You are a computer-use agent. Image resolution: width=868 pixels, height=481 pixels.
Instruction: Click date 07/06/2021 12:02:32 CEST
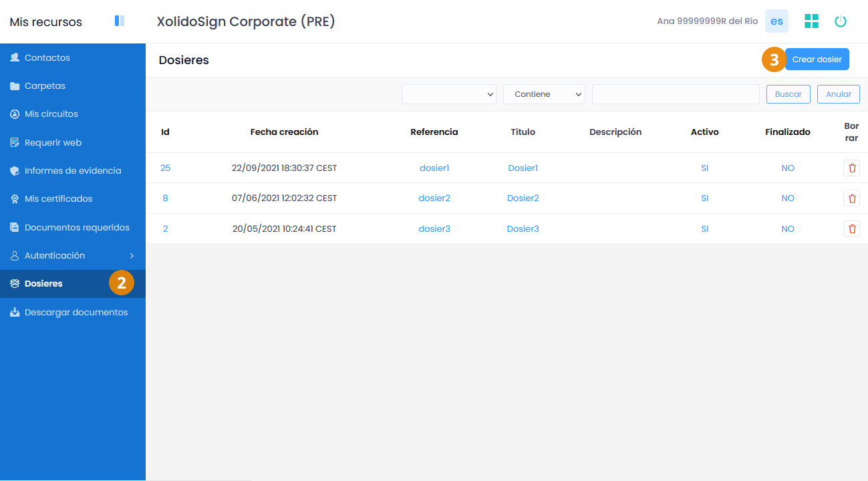click(x=284, y=198)
